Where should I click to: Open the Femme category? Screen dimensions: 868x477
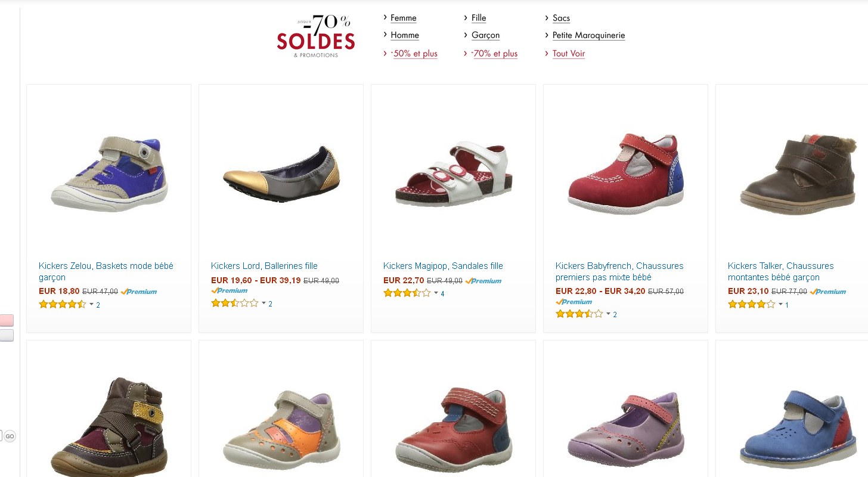point(403,18)
